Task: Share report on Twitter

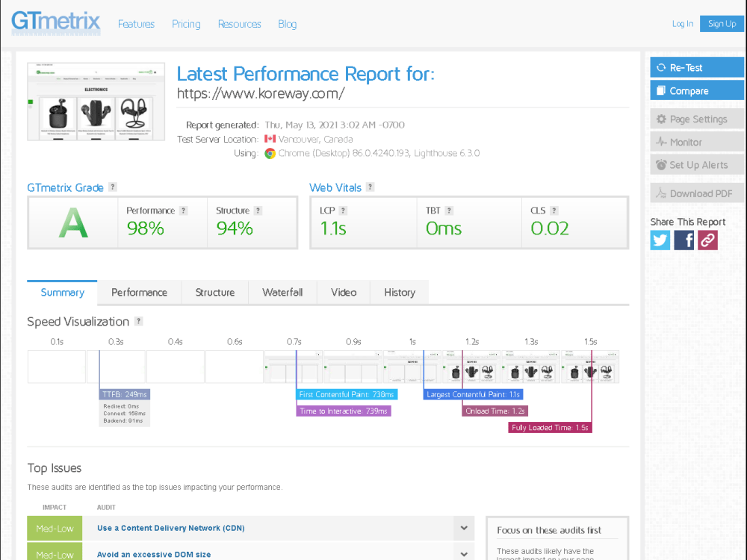Action: 660,240
